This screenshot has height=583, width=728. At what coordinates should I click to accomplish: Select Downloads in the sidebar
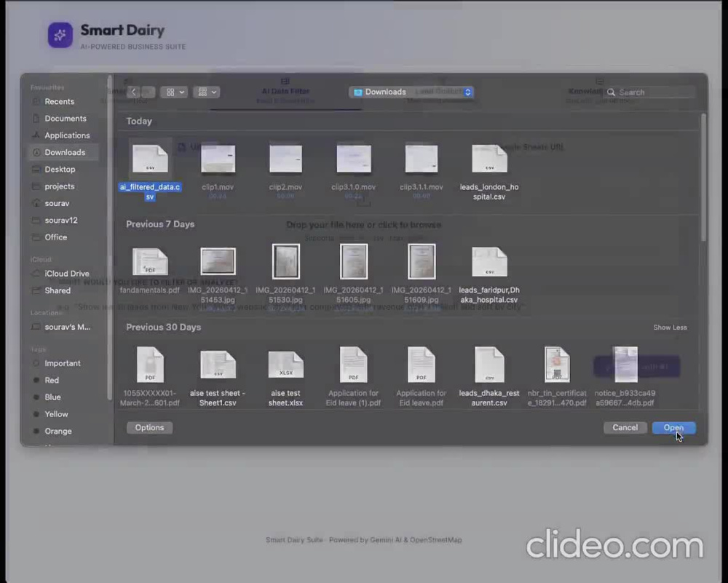coord(63,152)
